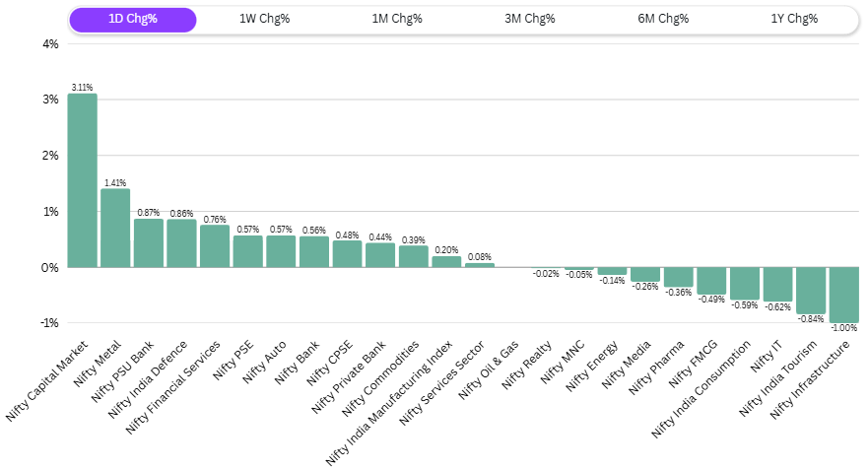Switch to the 6M Chg% tab

662,20
